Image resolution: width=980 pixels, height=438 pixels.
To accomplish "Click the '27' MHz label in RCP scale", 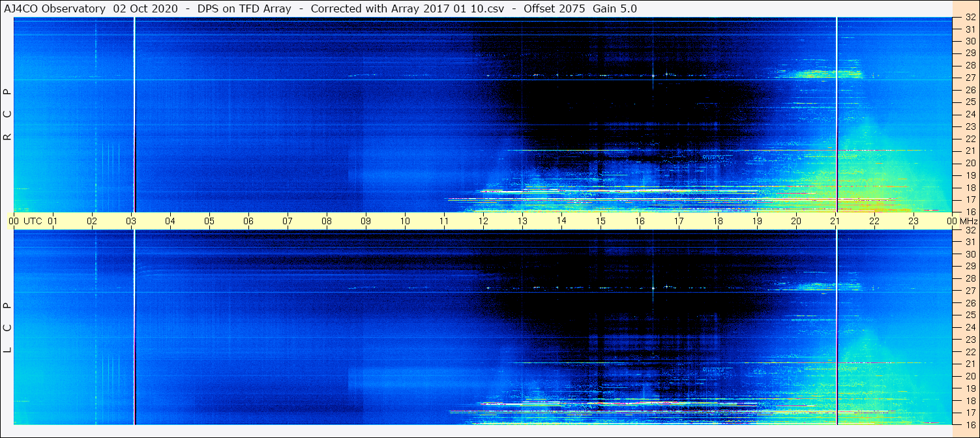I will pyautogui.click(x=970, y=78).
